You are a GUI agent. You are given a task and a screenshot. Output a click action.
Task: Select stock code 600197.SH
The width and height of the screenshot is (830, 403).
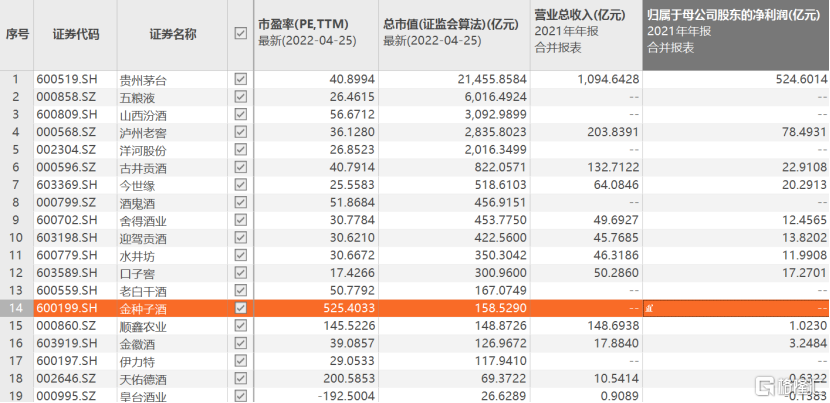pyautogui.click(x=67, y=361)
